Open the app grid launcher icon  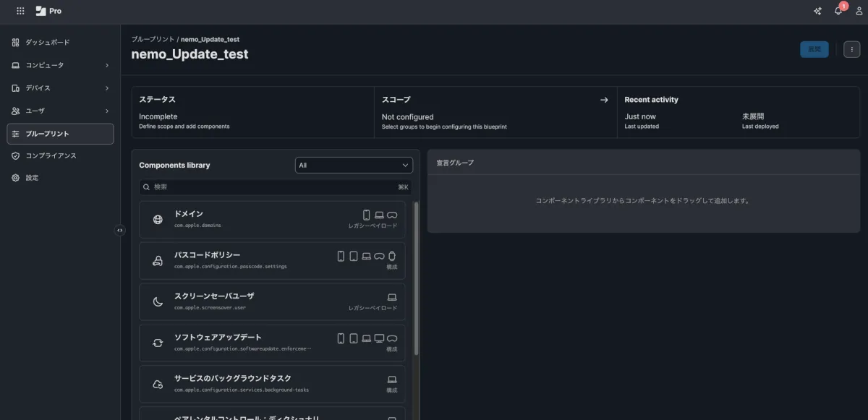[20, 11]
